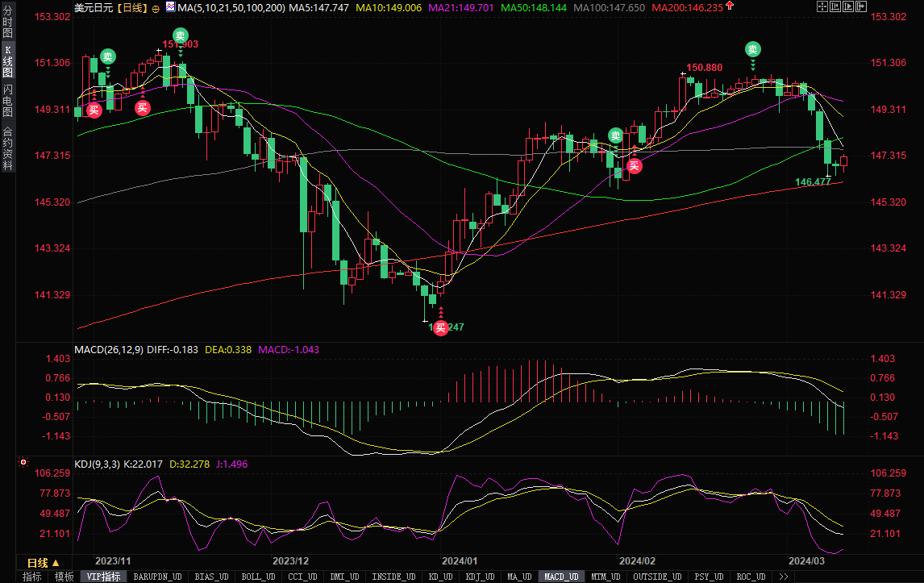Select the VIP指标 tab
The width and height of the screenshot is (924, 583).
(x=103, y=577)
